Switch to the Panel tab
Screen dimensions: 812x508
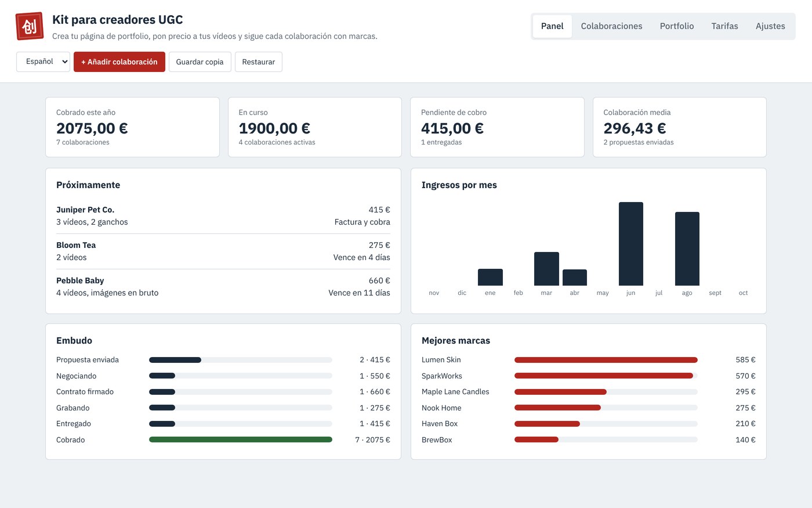tap(552, 26)
